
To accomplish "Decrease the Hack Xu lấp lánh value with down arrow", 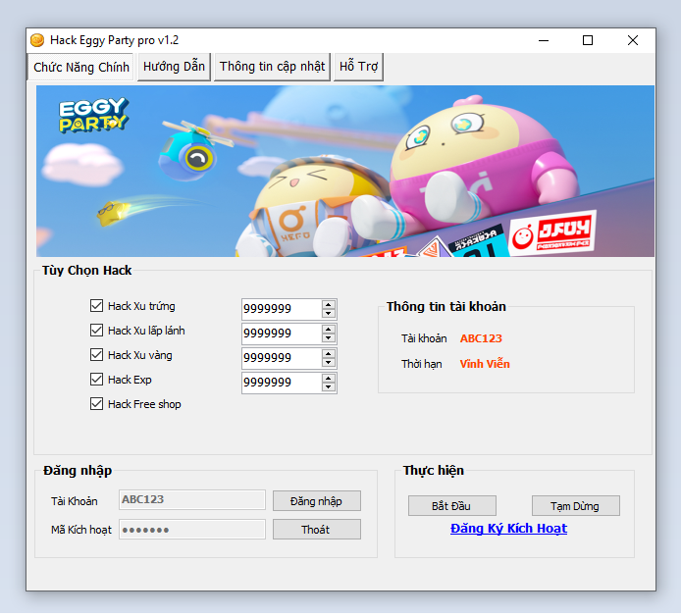I will point(329,338).
